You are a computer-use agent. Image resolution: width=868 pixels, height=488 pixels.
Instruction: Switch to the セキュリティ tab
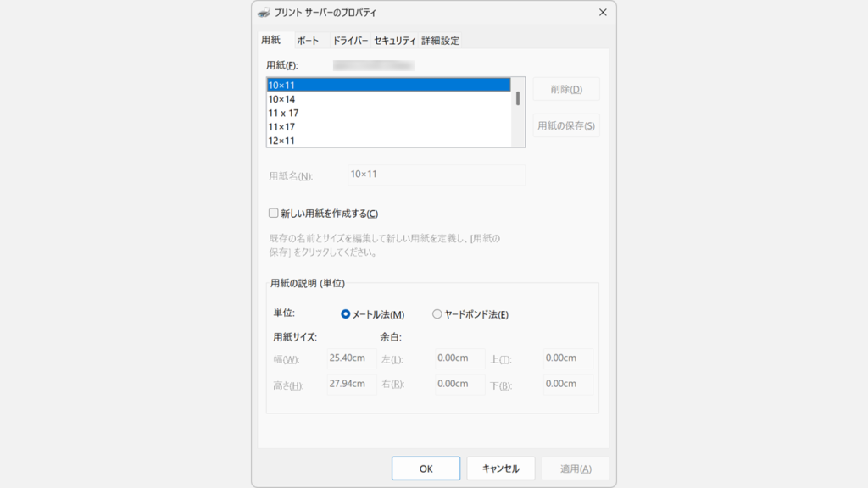(395, 41)
